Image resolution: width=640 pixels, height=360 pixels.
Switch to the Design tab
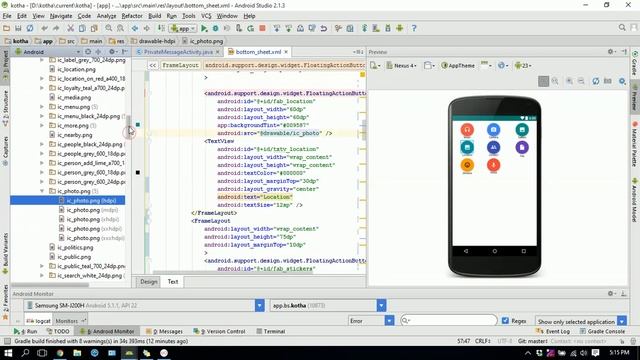click(x=149, y=282)
